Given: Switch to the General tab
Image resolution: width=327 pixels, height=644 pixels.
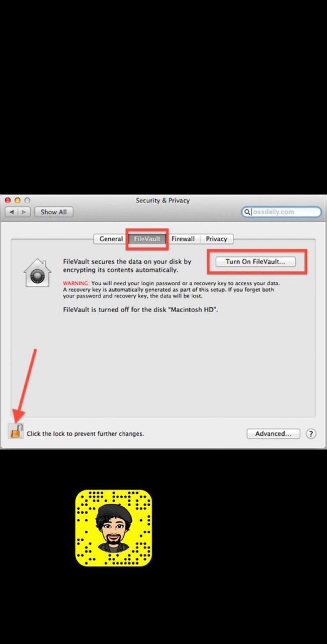Looking at the screenshot, I should pos(111,239).
